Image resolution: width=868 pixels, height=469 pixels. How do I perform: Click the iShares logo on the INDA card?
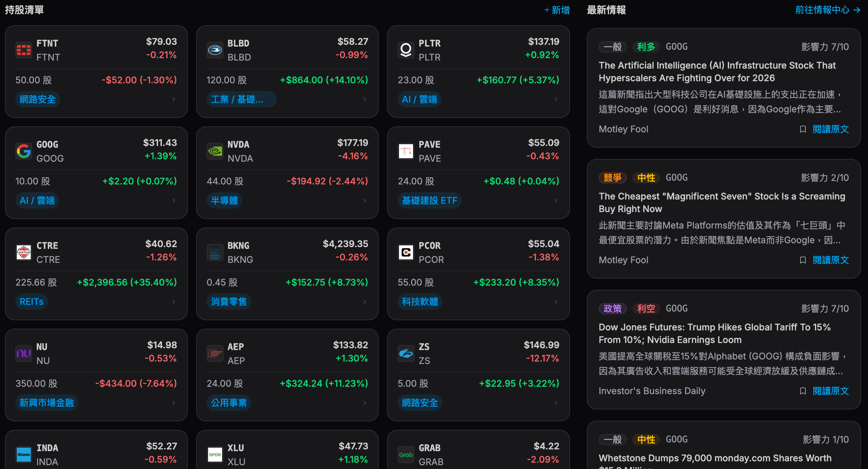[23, 455]
